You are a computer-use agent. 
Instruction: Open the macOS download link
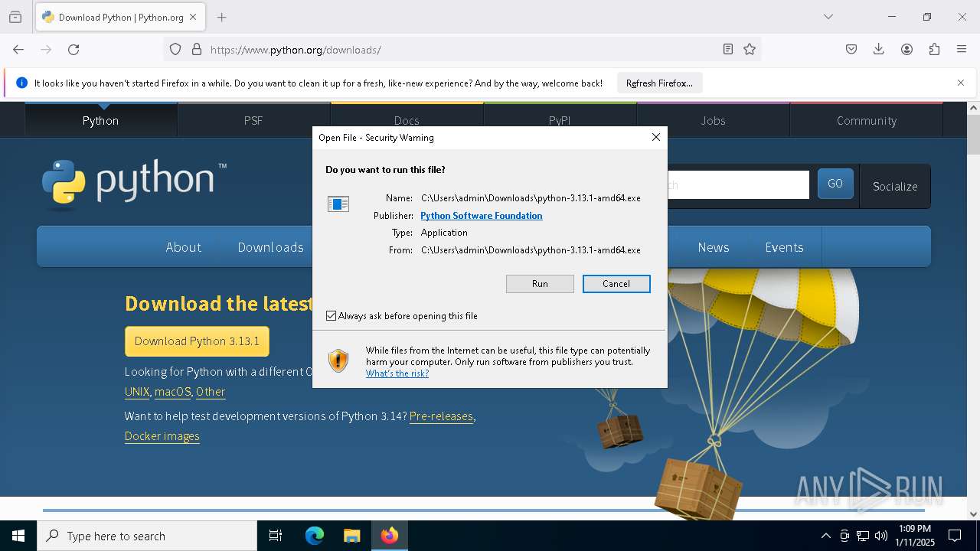pos(172,392)
